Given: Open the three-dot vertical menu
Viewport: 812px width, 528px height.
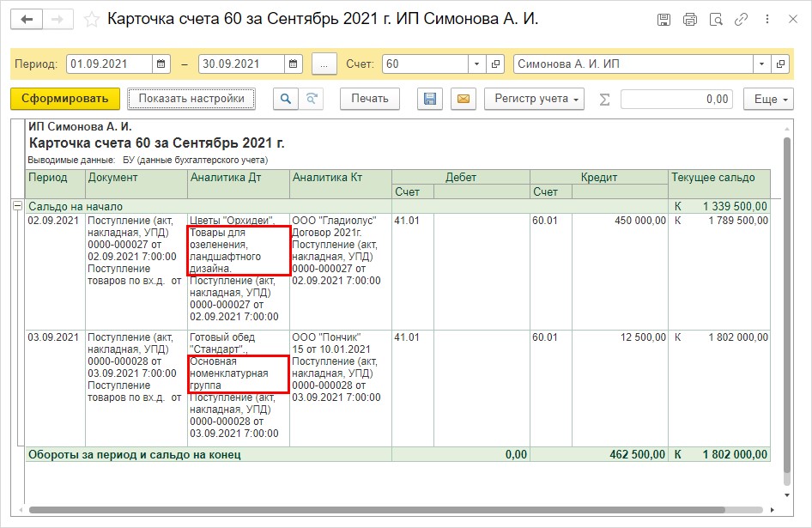Looking at the screenshot, I should click(767, 20).
